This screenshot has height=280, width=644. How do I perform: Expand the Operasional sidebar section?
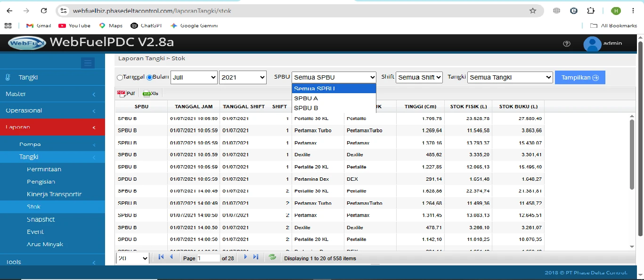(x=52, y=111)
